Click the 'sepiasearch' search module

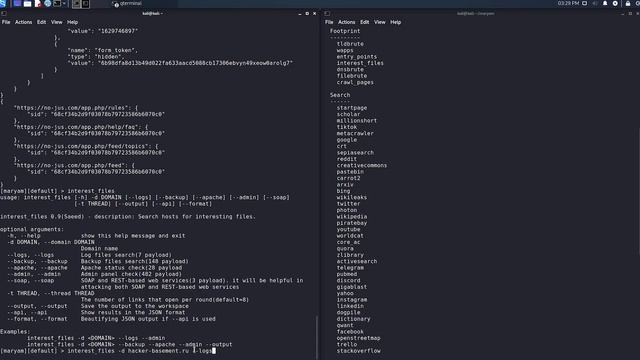click(355, 153)
